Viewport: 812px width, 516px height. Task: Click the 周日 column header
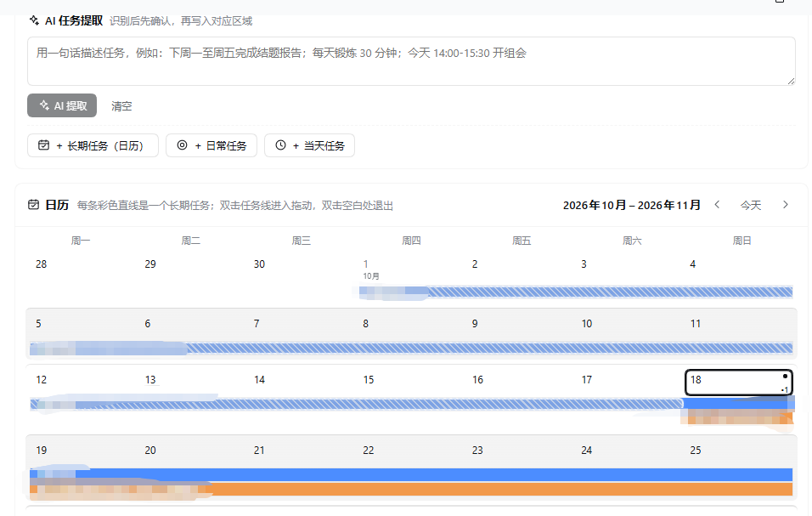pos(742,241)
